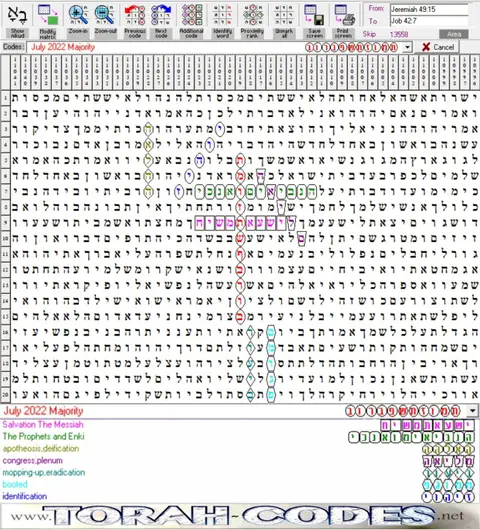The image size is (480, 530).
Task: Click the Print screen icon
Action: (344, 15)
